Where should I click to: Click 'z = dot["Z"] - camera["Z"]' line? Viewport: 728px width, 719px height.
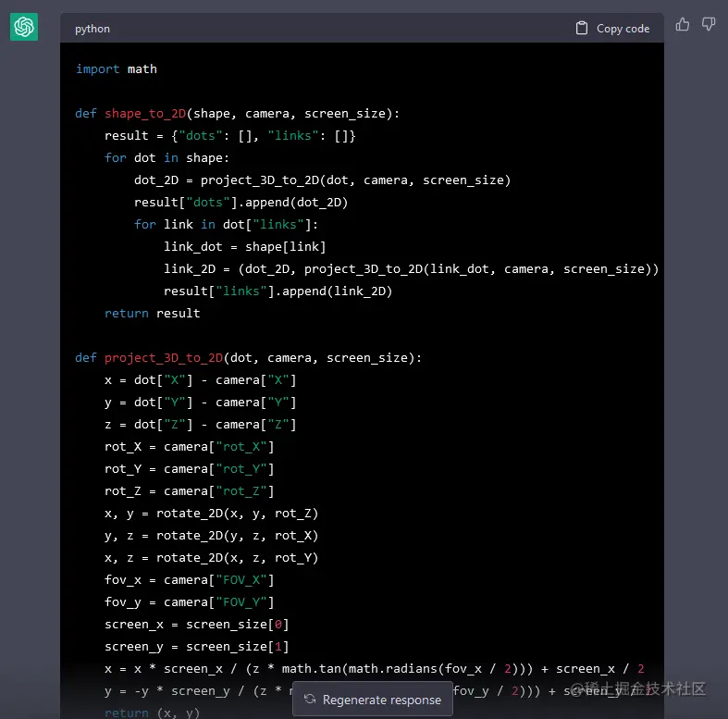(200, 425)
